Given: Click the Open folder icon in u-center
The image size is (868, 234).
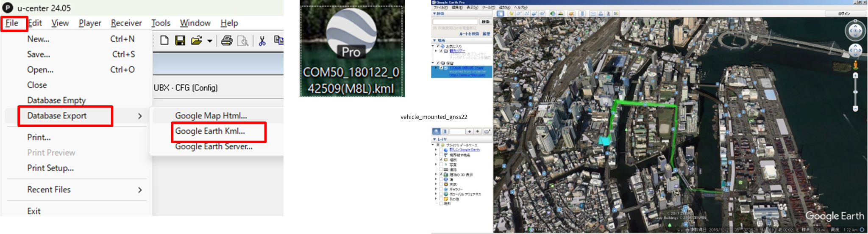Looking at the screenshot, I should (x=196, y=40).
